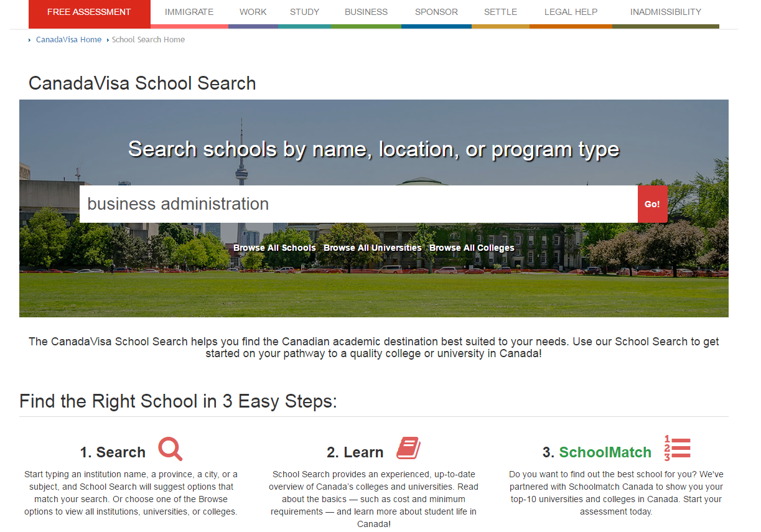Open the INADMISSIBILITY navigation menu
The width and height of the screenshot is (761, 532).
[x=665, y=11]
